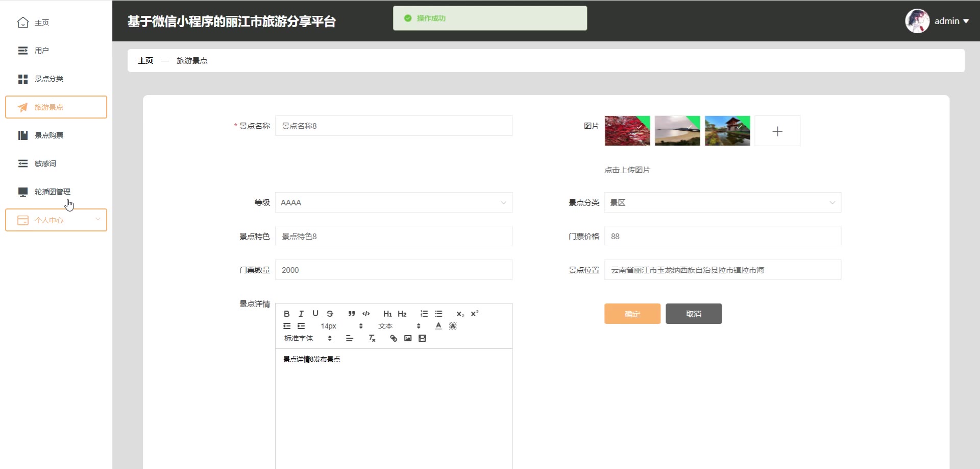Open 景点购票 in the sidebar

[56, 135]
